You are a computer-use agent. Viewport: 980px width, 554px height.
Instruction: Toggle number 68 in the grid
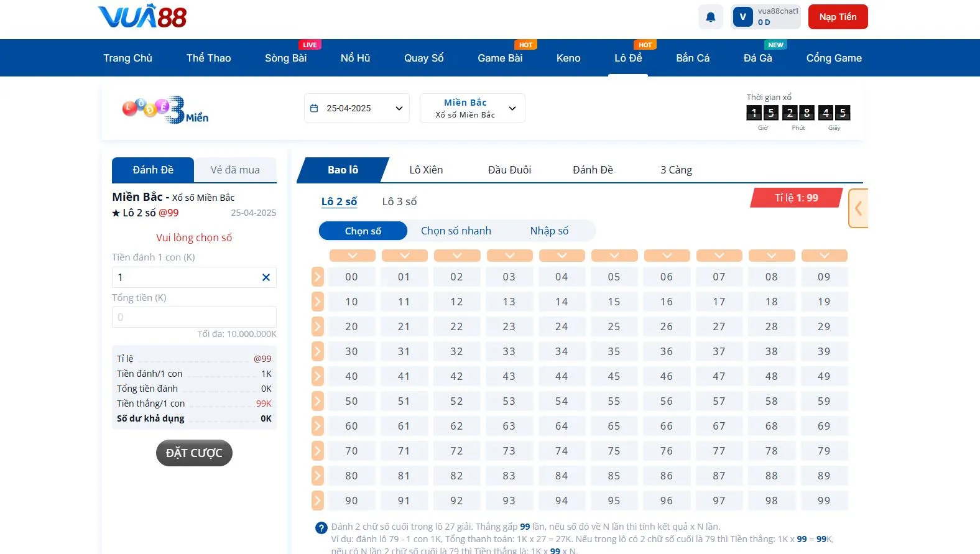771,426
